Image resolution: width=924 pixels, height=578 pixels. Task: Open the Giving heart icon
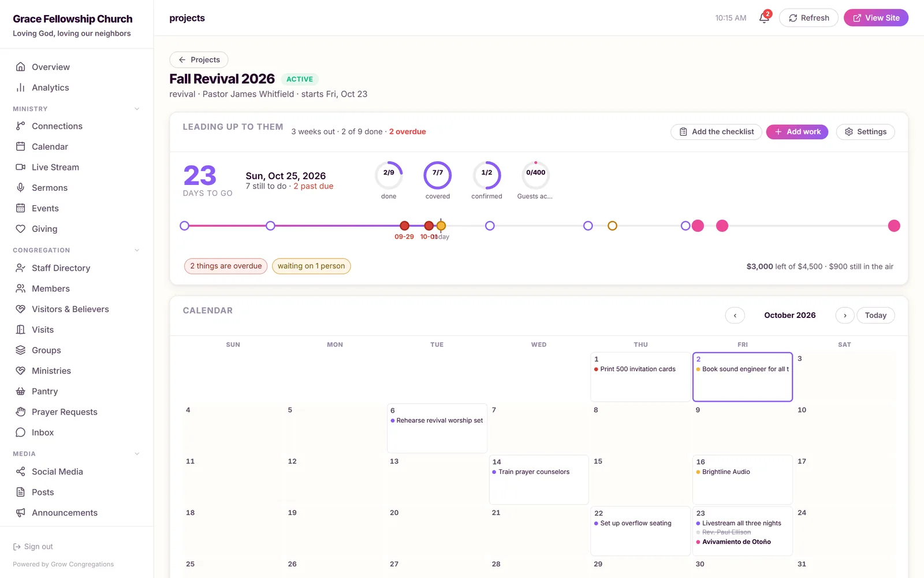(x=21, y=229)
